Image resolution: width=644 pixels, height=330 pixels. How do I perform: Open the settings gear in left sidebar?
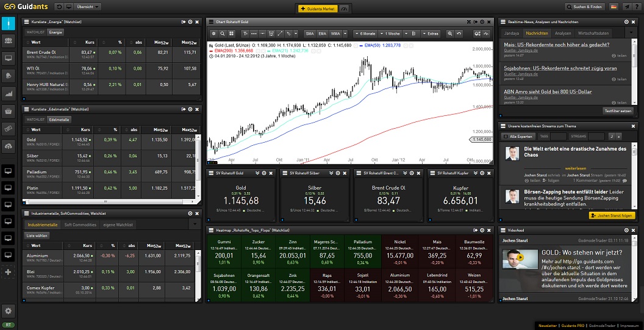click(x=9, y=310)
